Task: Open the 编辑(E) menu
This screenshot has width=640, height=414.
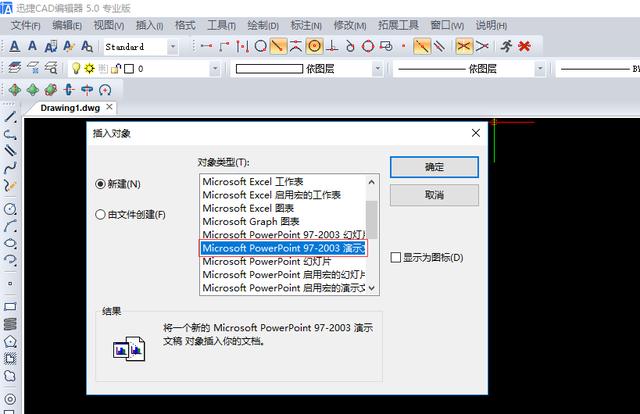Action: (x=67, y=25)
